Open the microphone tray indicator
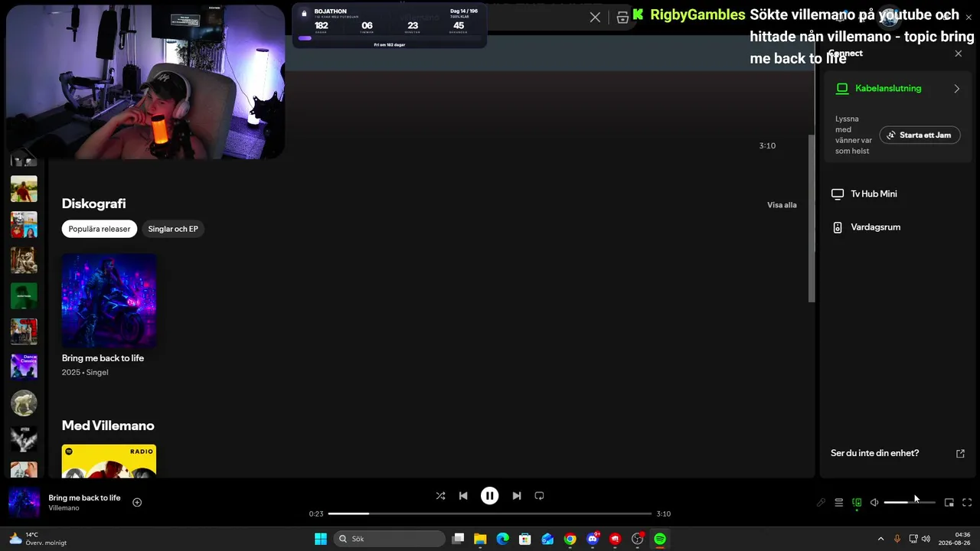The width and height of the screenshot is (980, 551). pyautogui.click(x=897, y=539)
